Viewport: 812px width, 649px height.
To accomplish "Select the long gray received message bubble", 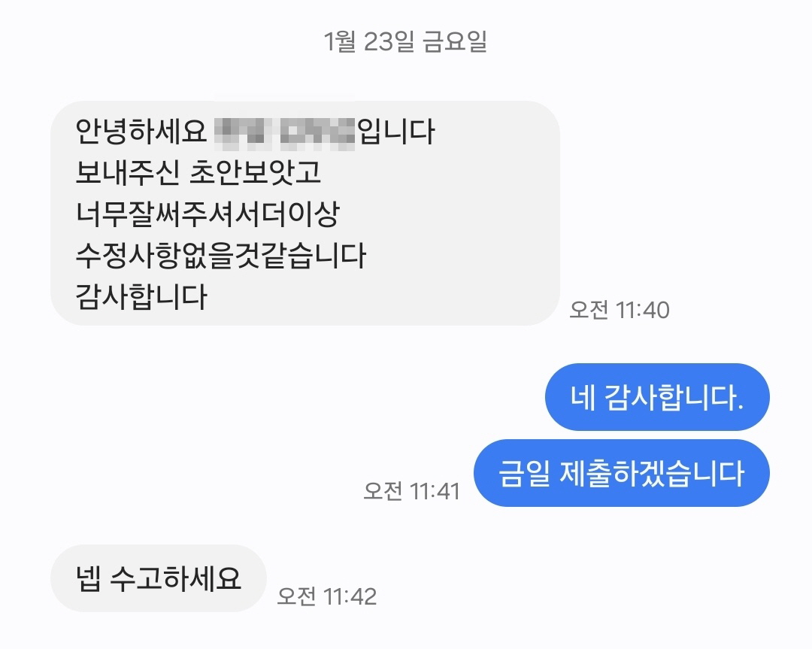I will (x=305, y=213).
